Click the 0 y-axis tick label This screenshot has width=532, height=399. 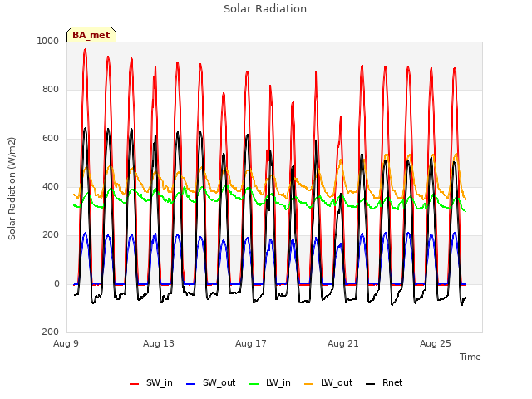57,284
